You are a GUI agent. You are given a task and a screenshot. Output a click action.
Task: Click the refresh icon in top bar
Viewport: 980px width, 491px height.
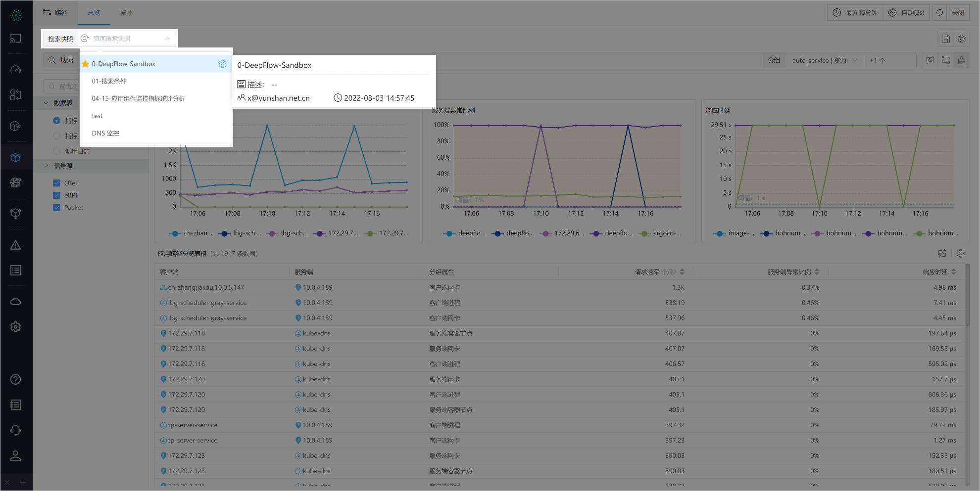[939, 13]
